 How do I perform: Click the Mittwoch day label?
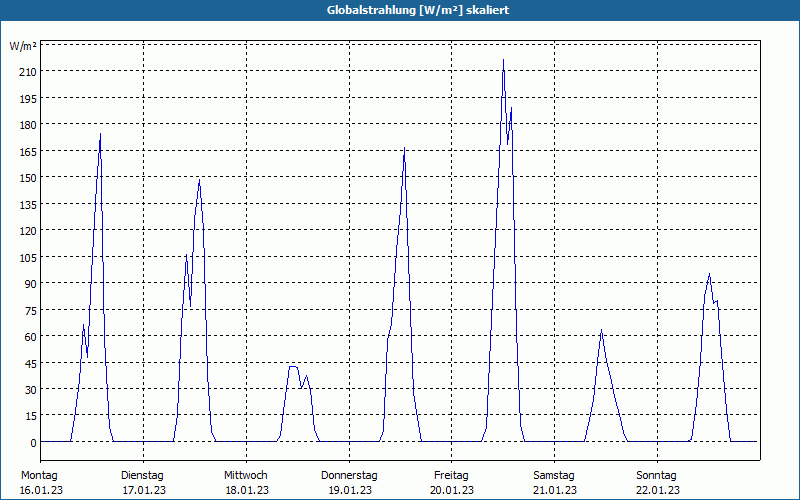(x=246, y=476)
